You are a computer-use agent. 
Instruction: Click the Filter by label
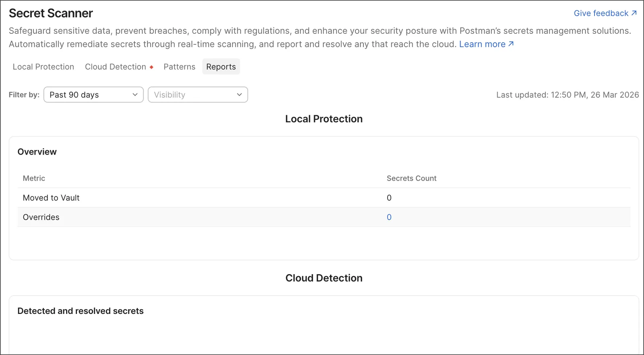24,95
